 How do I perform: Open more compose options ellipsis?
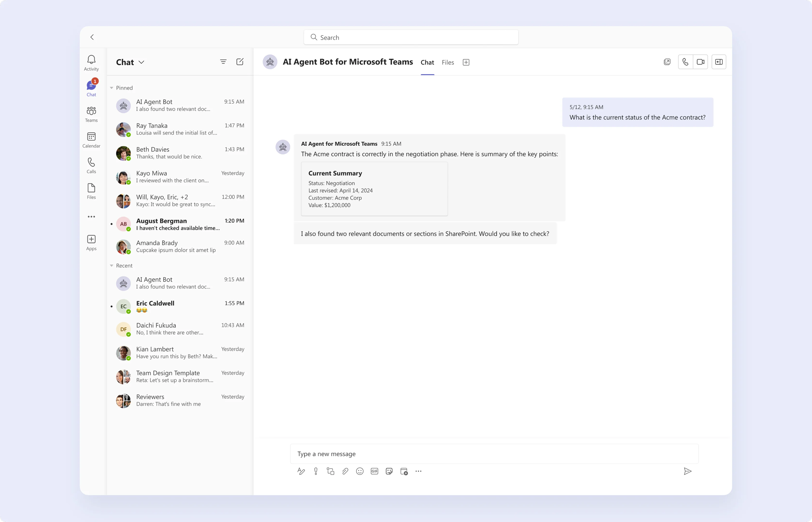point(419,471)
